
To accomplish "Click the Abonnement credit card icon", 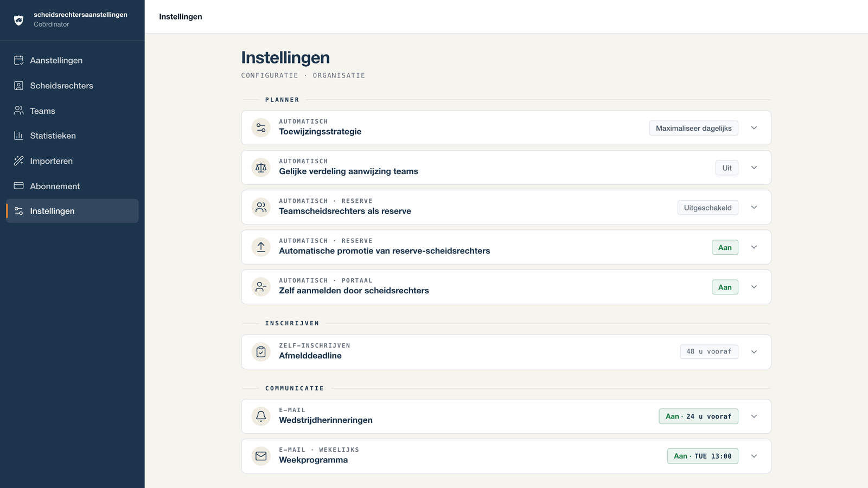I will pyautogui.click(x=18, y=186).
